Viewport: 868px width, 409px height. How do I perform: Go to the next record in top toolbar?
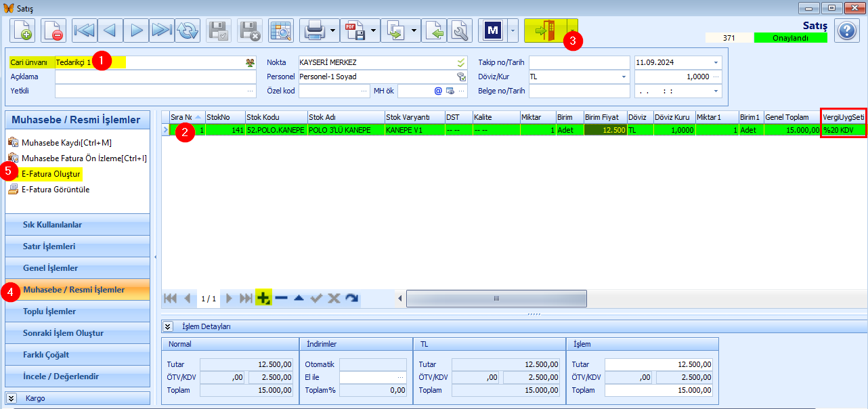(136, 30)
